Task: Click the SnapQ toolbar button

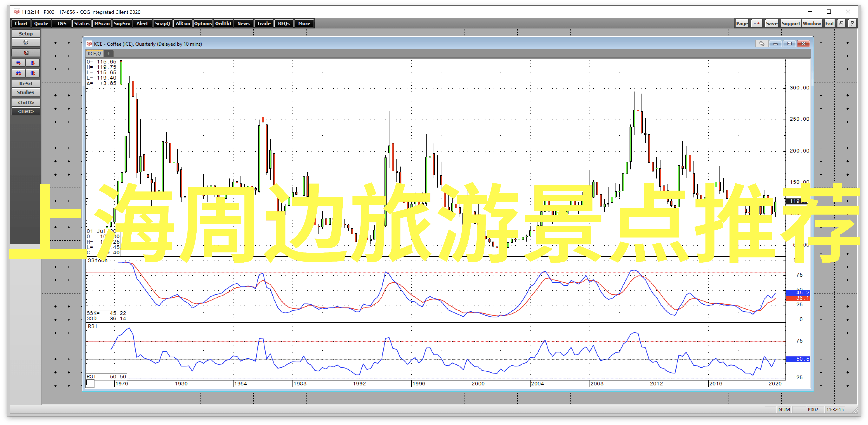Action: [162, 23]
